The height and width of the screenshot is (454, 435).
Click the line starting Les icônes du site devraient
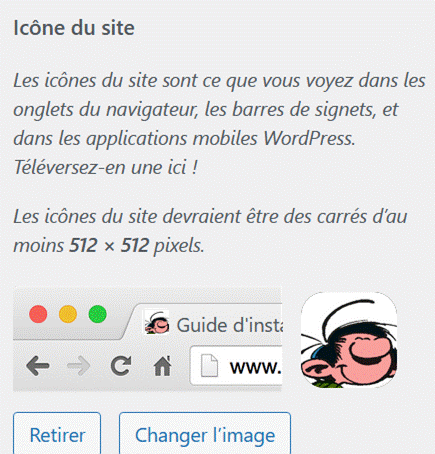pos(210,217)
